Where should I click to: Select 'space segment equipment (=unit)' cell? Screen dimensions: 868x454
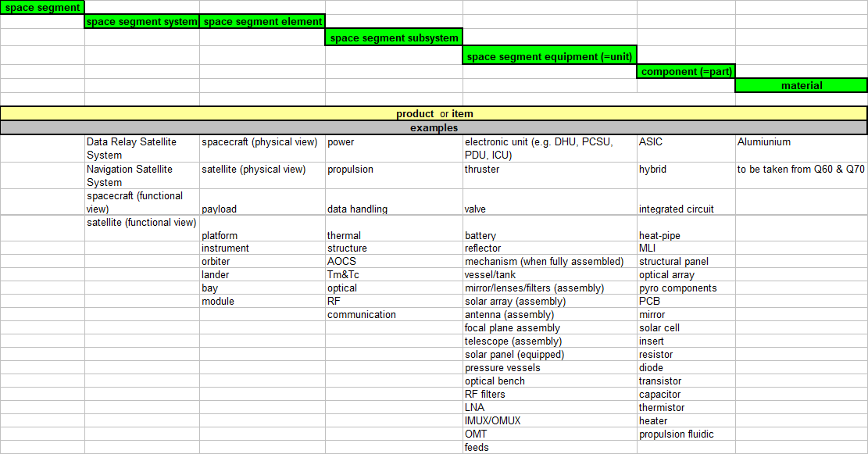pyautogui.click(x=550, y=55)
